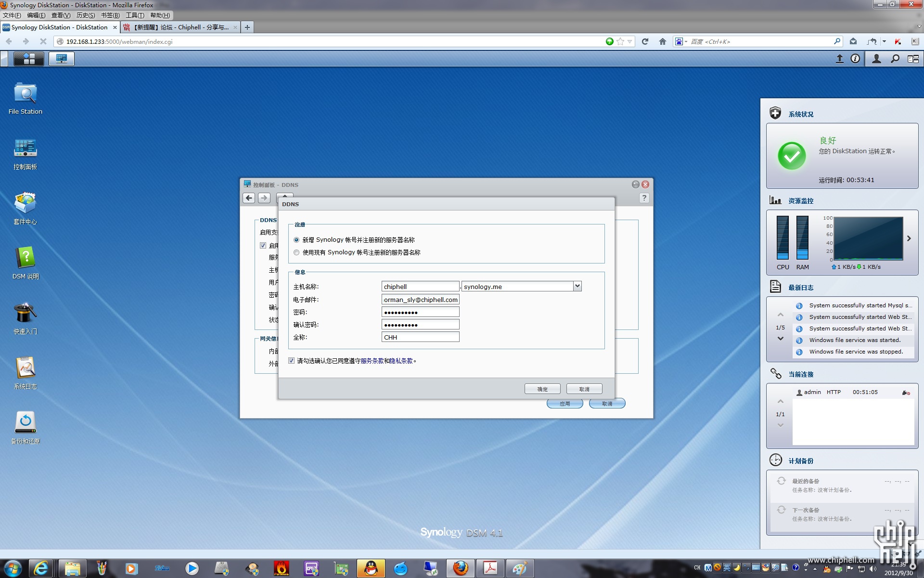The height and width of the screenshot is (578, 924).
Task: Open the 备份和还原 backup icon
Action: pos(26,429)
